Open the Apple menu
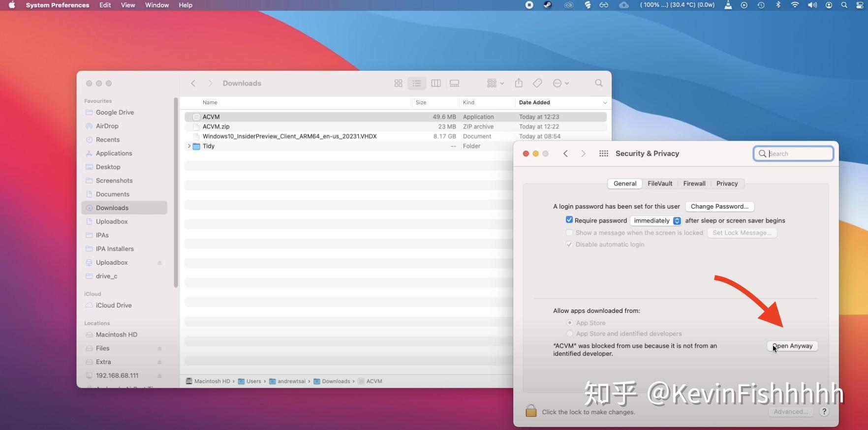This screenshot has height=430, width=868. 11,5
